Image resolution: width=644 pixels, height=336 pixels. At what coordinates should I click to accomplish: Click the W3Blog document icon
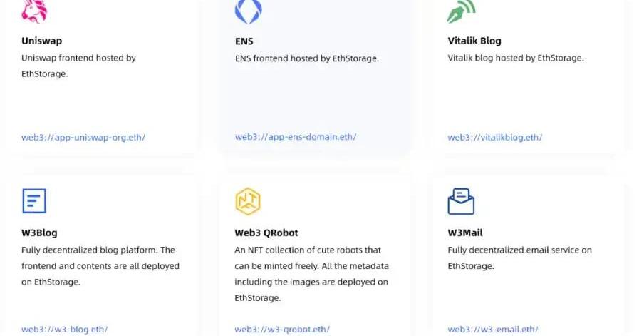tap(33, 201)
